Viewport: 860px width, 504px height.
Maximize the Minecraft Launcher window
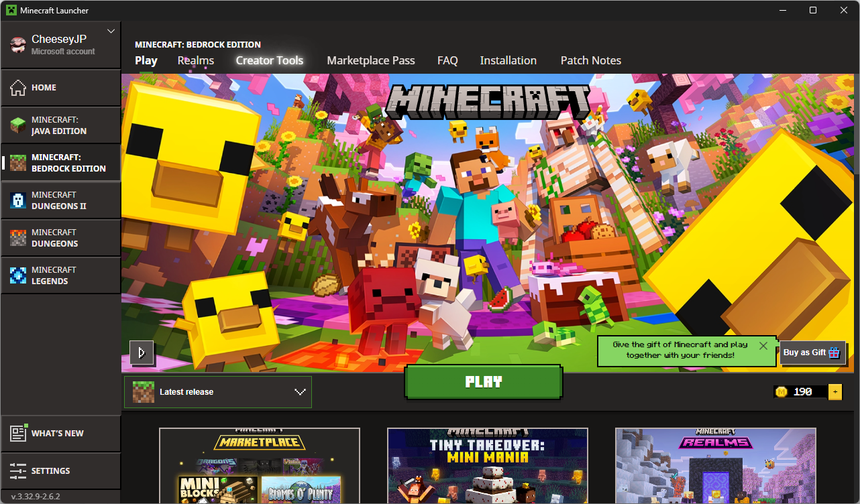pos(813,10)
